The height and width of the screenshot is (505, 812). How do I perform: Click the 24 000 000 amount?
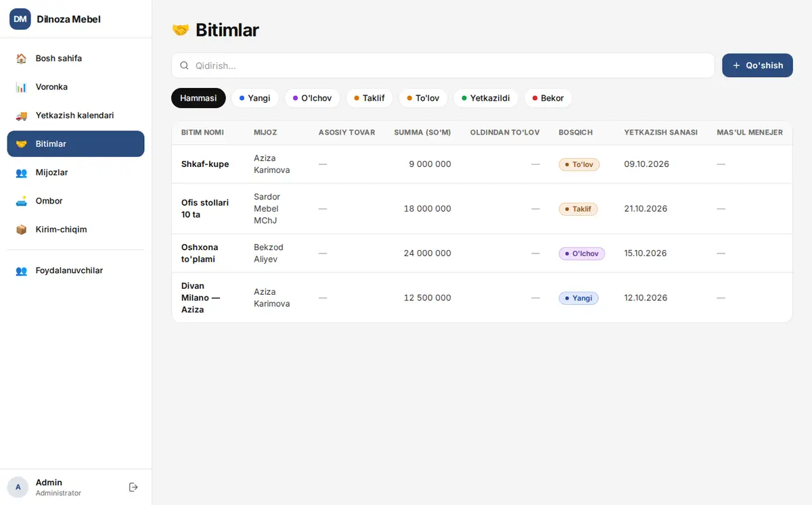tap(427, 254)
